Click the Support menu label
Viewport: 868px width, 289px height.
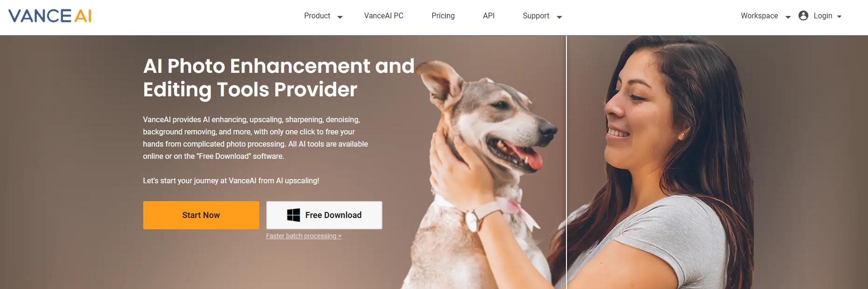536,16
